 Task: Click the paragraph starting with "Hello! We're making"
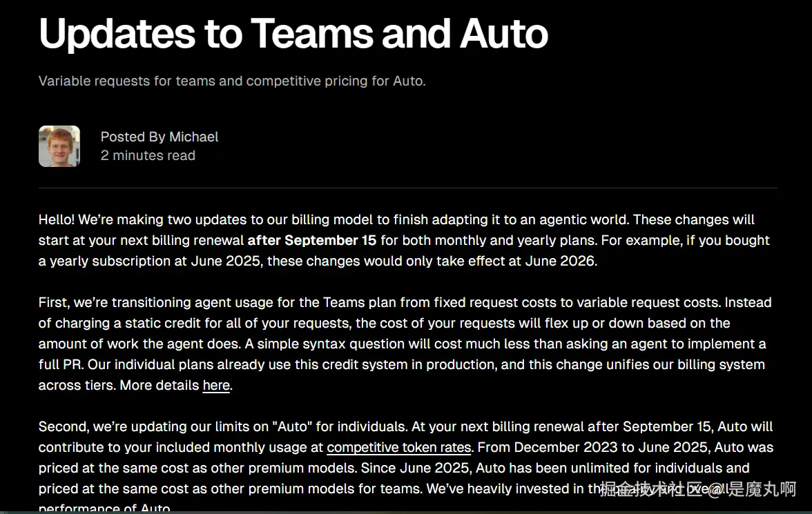(x=404, y=240)
